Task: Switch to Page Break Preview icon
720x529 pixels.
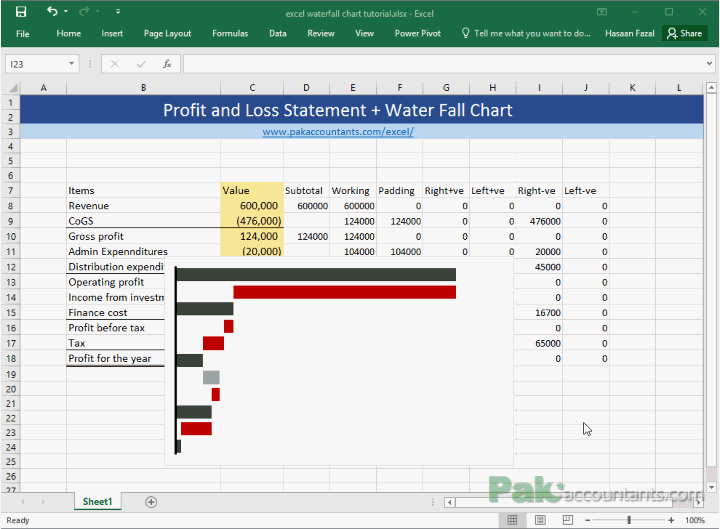Action: coord(568,520)
